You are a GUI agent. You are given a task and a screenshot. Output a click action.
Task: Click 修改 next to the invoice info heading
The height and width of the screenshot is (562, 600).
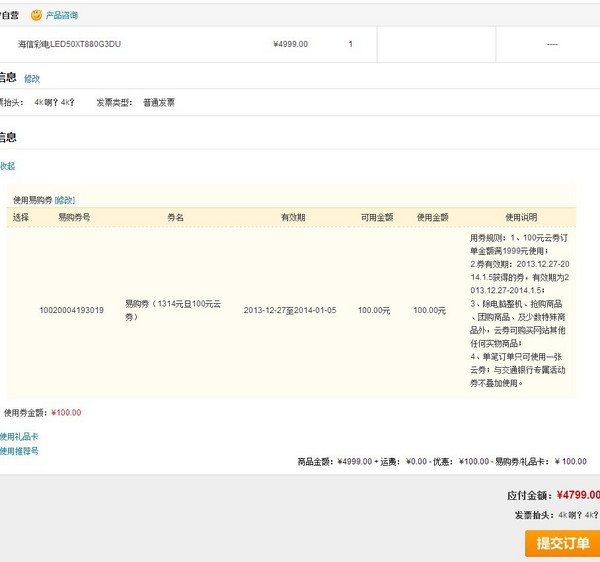point(32,79)
